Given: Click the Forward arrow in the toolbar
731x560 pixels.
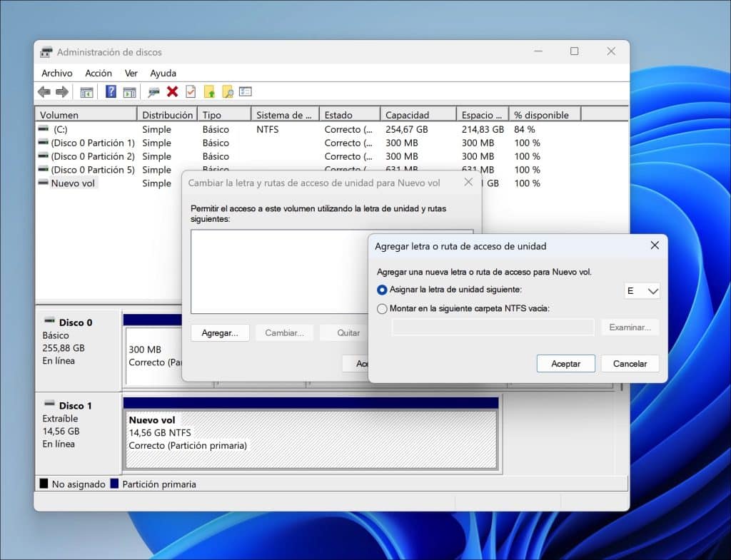Looking at the screenshot, I should click(x=62, y=92).
